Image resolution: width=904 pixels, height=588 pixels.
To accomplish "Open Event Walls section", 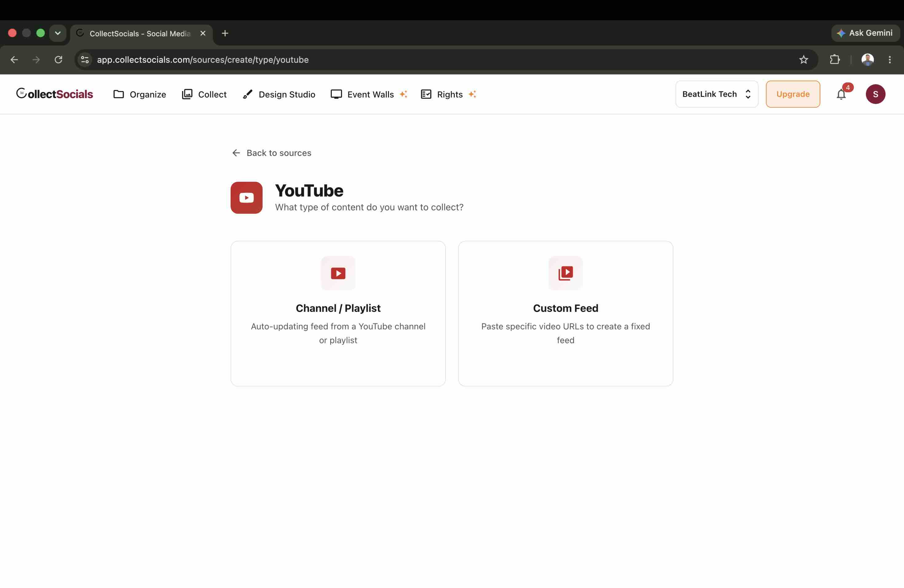I will [x=369, y=94].
